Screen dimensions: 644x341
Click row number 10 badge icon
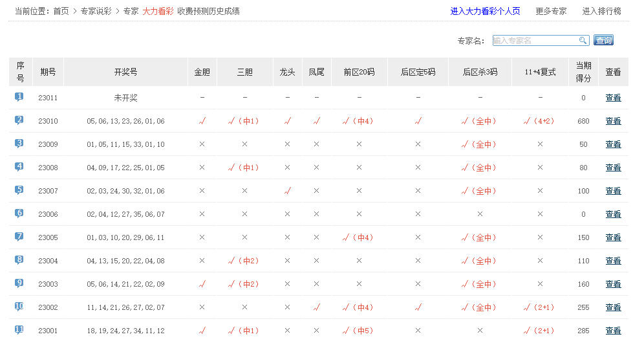(19, 307)
